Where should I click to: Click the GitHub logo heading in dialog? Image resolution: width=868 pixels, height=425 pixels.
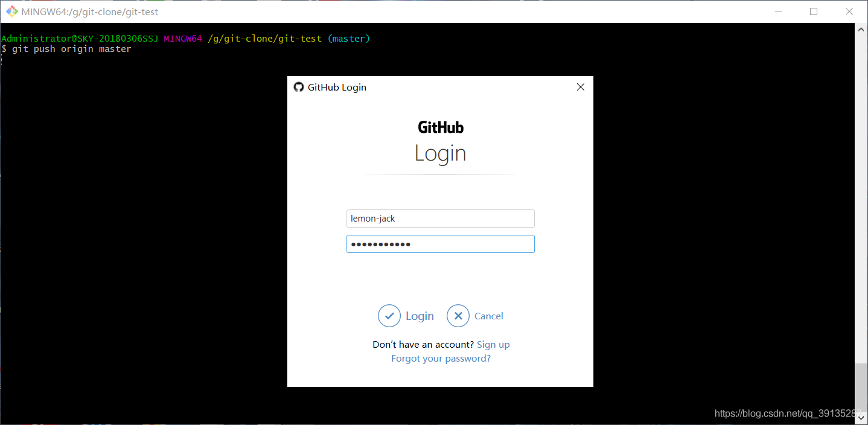click(441, 127)
